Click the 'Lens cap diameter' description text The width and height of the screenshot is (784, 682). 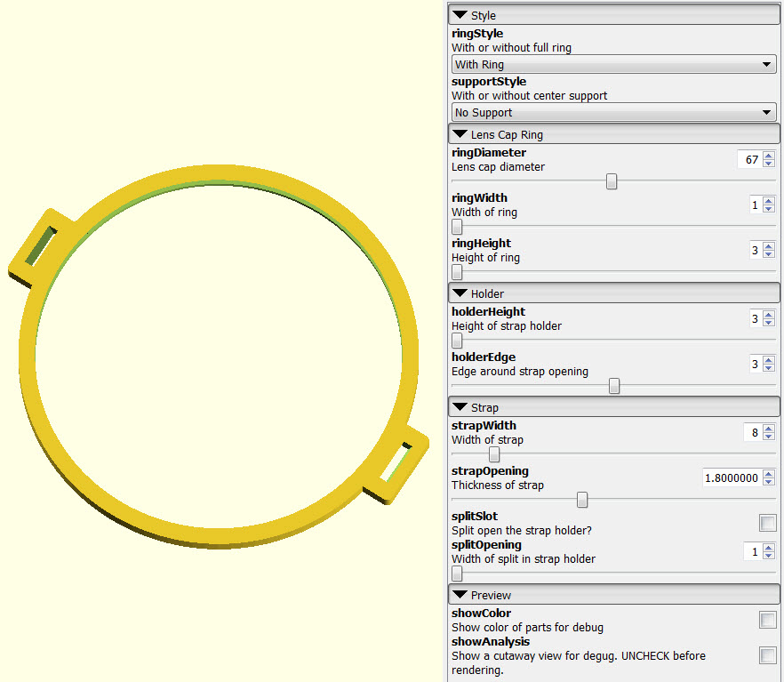coord(498,166)
